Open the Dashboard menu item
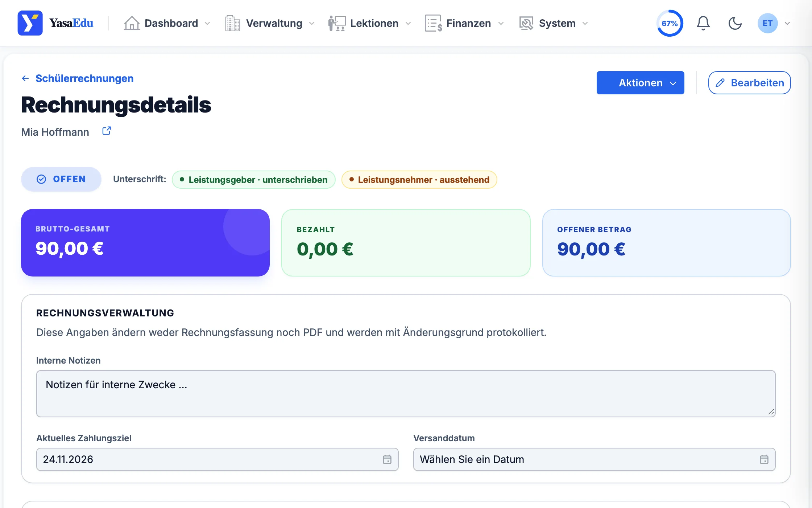This screenshot has height=508, width=812. point(167,23)
